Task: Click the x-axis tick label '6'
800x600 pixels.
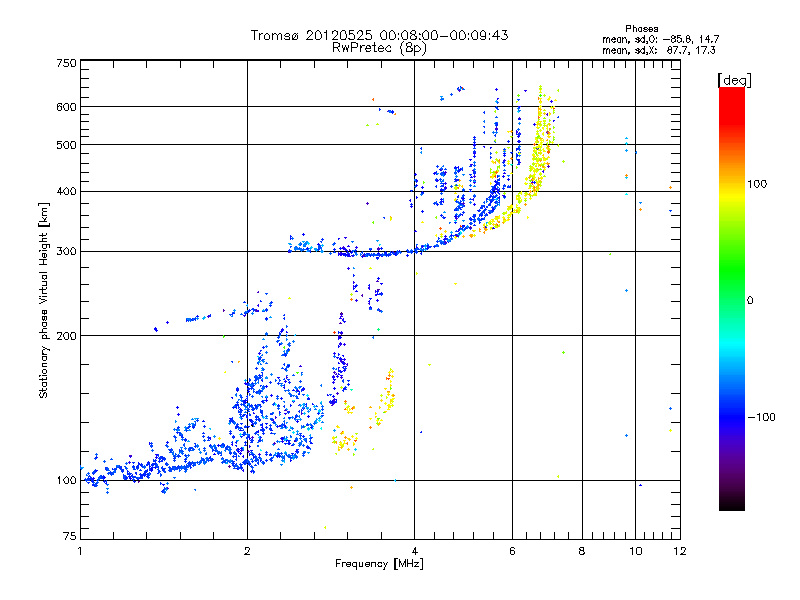Action: [x=512, y=551]
